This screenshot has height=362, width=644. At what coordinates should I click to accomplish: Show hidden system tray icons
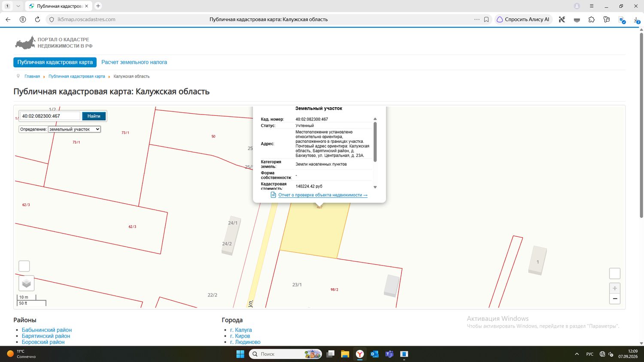(577, 354)
